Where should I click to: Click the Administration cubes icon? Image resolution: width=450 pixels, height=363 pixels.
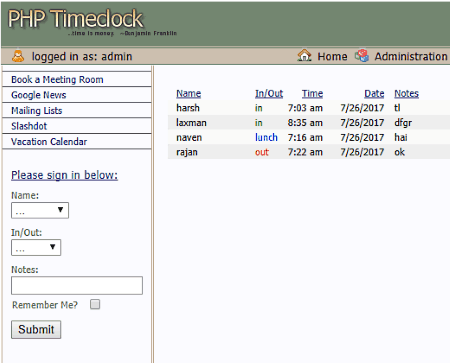[362, 56]
